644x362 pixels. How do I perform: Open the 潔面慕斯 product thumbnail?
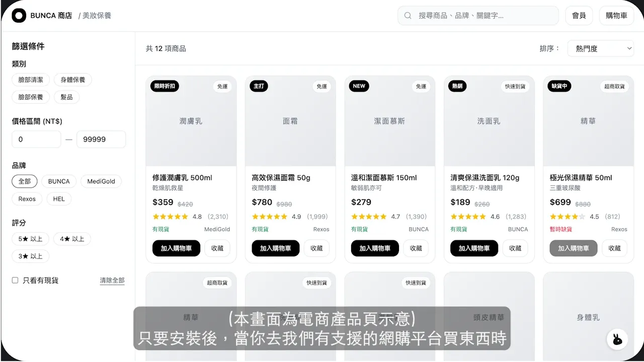coord(389,121)
